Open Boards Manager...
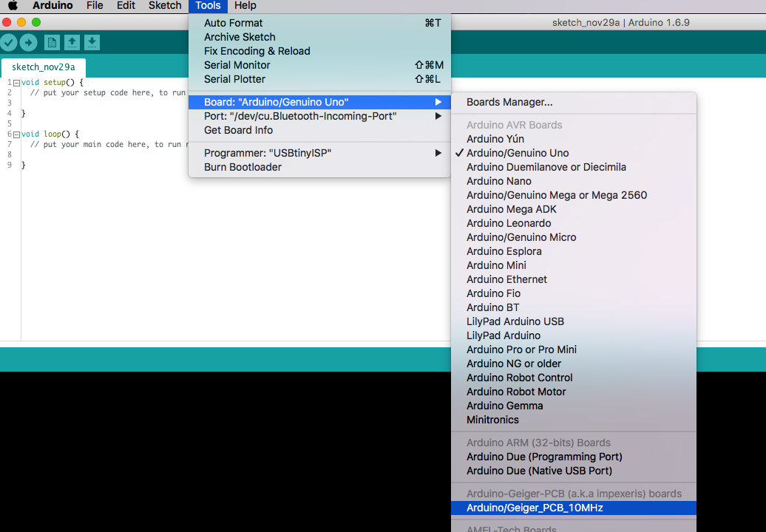The height and width of the screenshot is (532, 766). pyautogui.click(x=574, y=102)
